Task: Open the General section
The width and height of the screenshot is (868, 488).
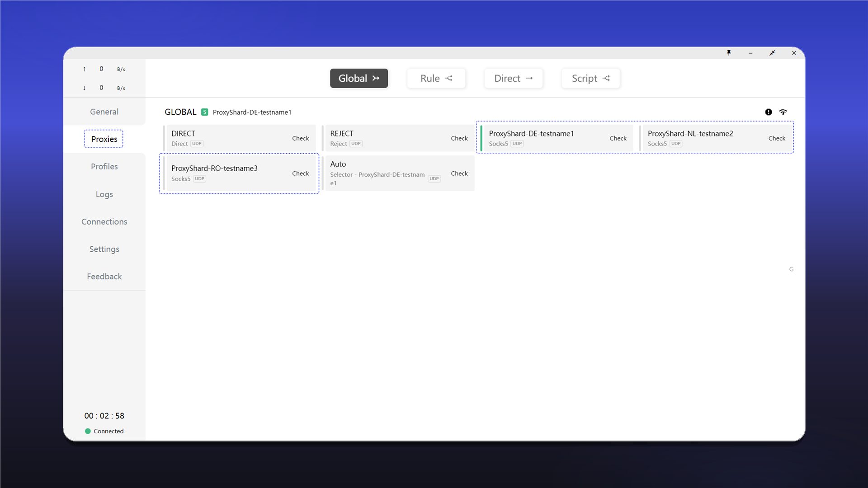Action: (x=104, y=112)
